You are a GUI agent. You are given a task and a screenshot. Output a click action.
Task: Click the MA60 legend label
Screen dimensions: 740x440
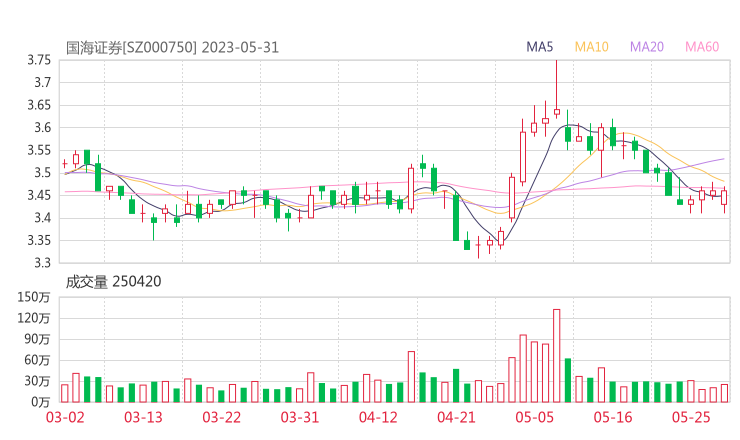tap(702, 47)
